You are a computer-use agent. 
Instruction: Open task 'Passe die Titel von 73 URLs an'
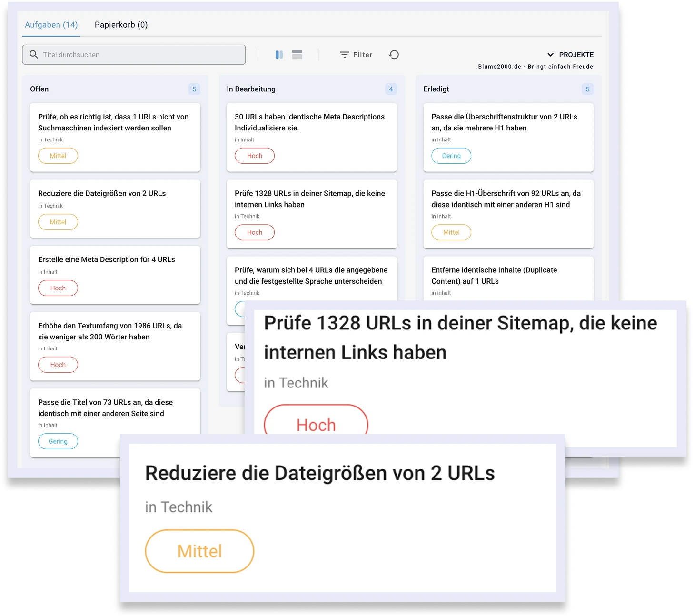[105, 407]
